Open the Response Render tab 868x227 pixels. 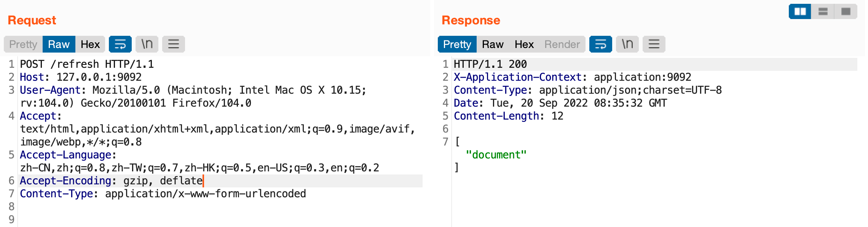click(562, 44)
